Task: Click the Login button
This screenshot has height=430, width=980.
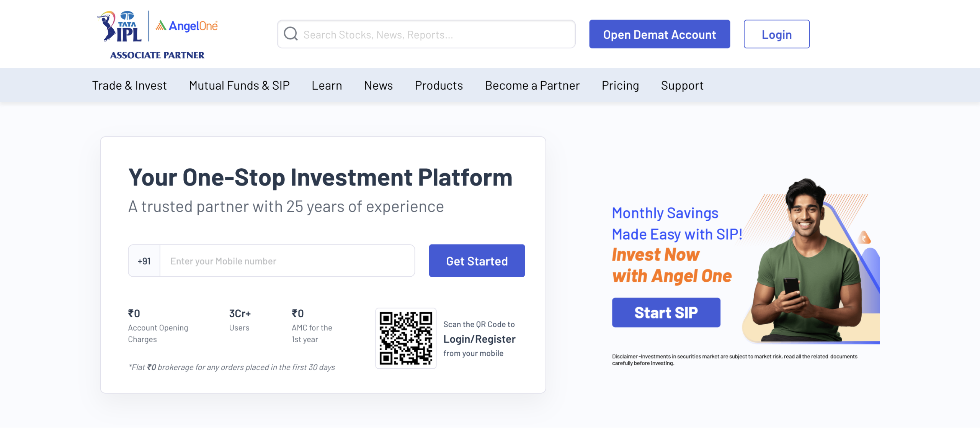Action: 777,34
